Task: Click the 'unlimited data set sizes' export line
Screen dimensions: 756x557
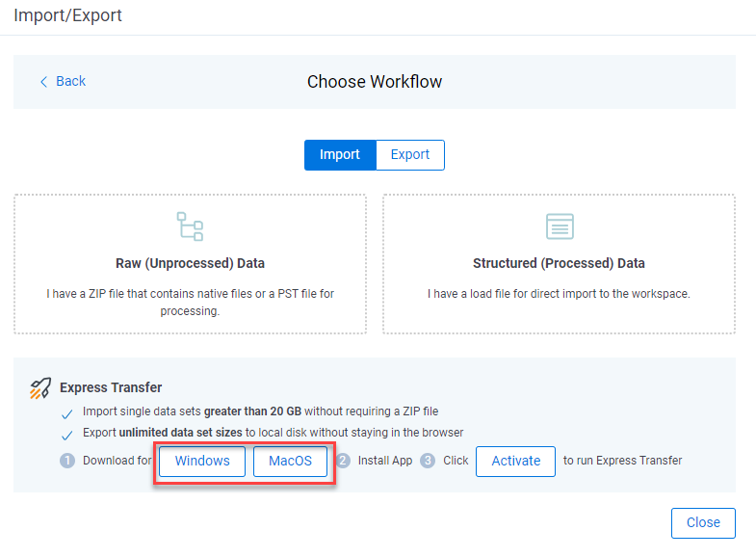Action: 273,433
